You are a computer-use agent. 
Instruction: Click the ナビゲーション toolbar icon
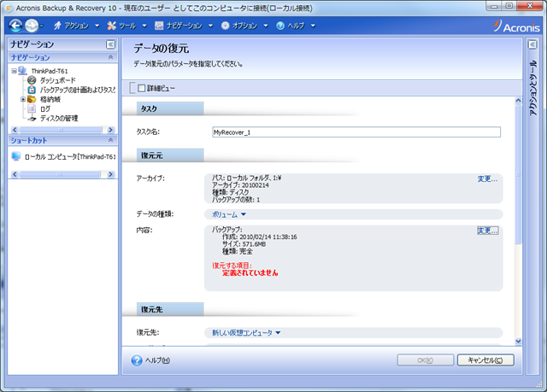pos(159,26)
